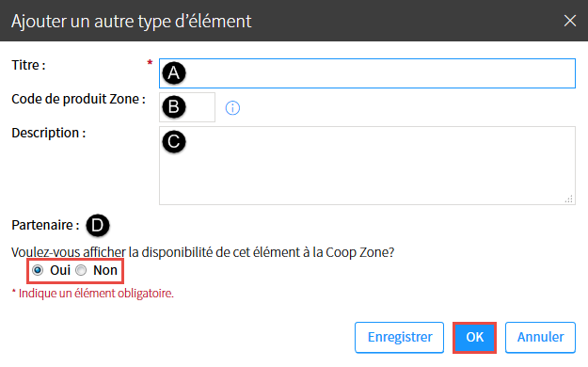588x367 pixels.
Task: Click the black circle marker D next to Partenaire
Action: (x=98, y=225)
